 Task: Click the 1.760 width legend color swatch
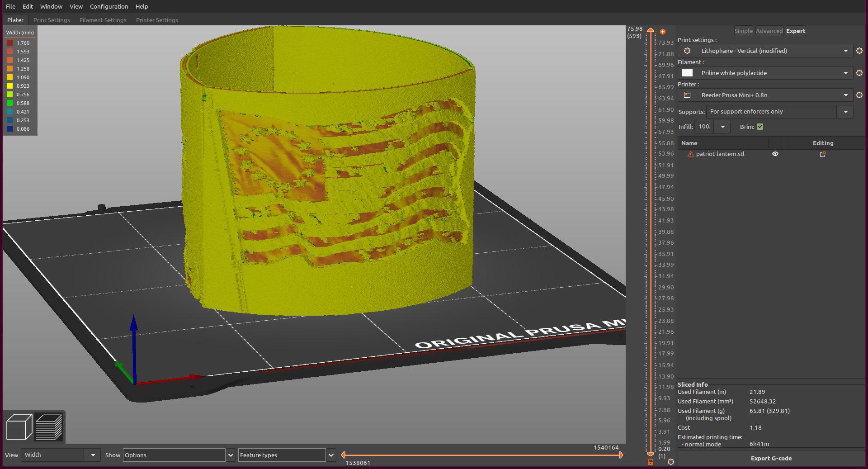tap(9, 43)
